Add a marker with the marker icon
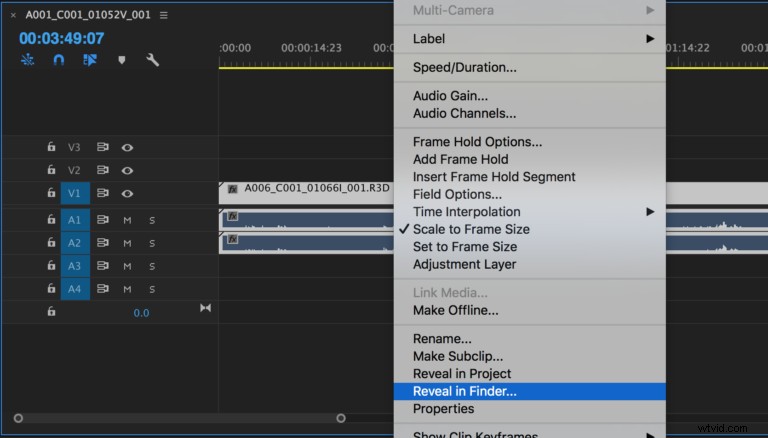 coord(121,60)
